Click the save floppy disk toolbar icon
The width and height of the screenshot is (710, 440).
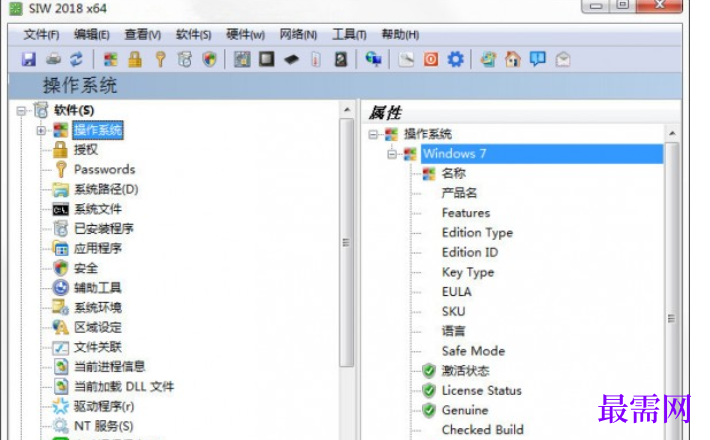click(x=29, y=59)
